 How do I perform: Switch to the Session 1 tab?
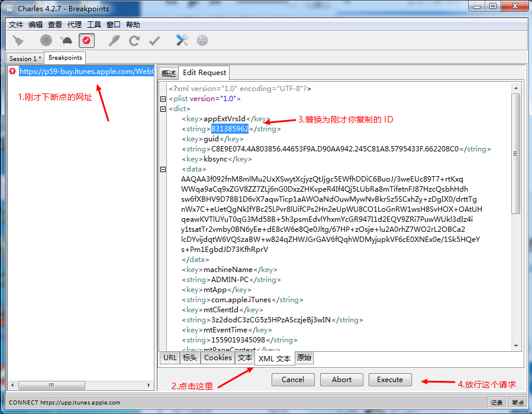25,59
